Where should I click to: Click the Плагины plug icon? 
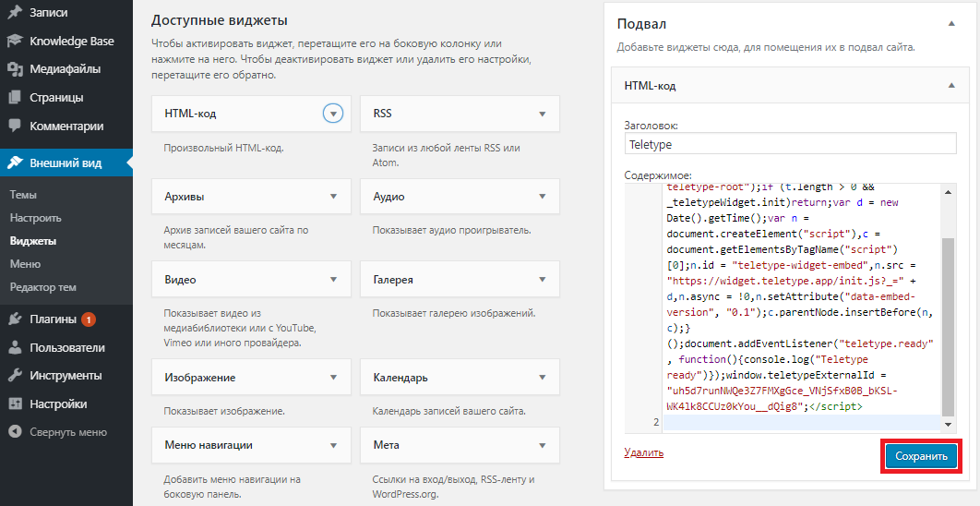pyautogui.click(x=15, y=319)
